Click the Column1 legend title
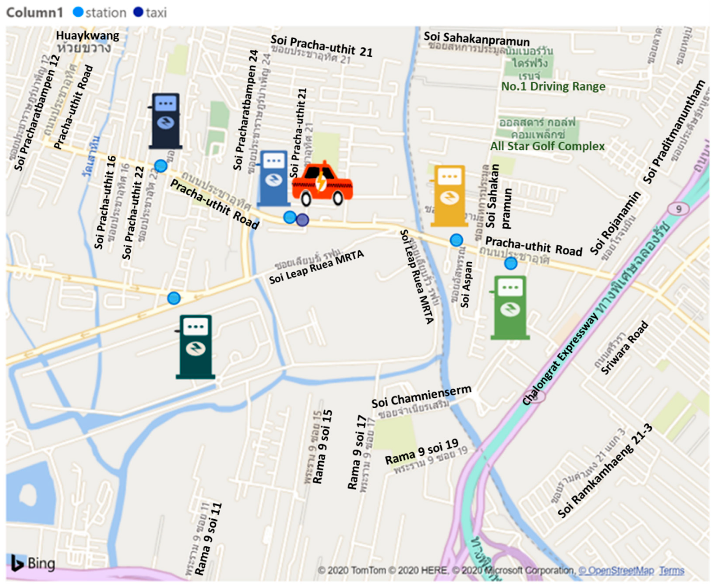Image resolution: width=715 pixels, height=588 pixels. coord(34,13)
